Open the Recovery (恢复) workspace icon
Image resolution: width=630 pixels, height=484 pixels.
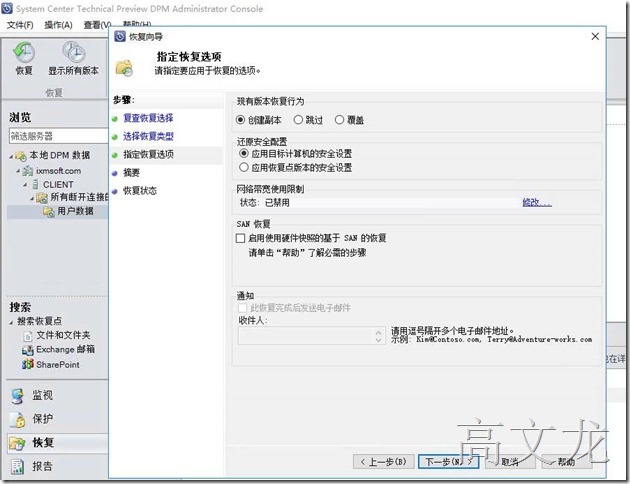[x=18, y=443]
